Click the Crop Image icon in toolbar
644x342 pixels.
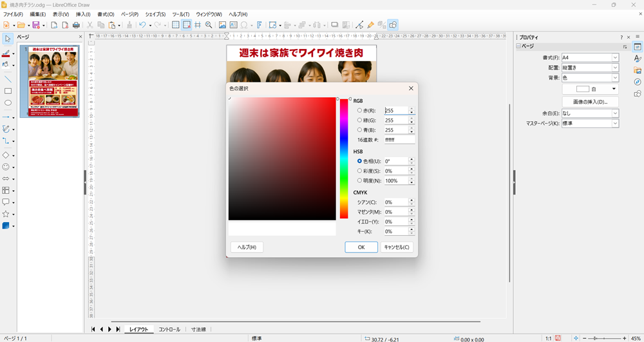coord(346,25)
